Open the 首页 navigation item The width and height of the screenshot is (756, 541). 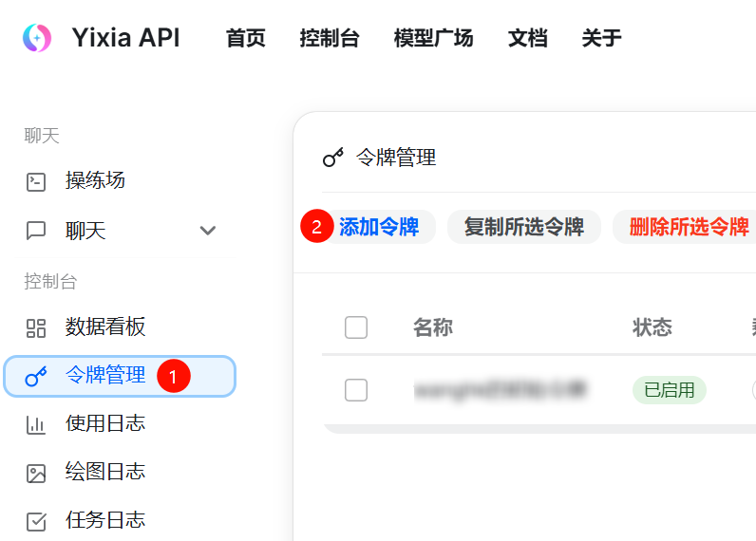pyautogui.click(x=246, y=38)
